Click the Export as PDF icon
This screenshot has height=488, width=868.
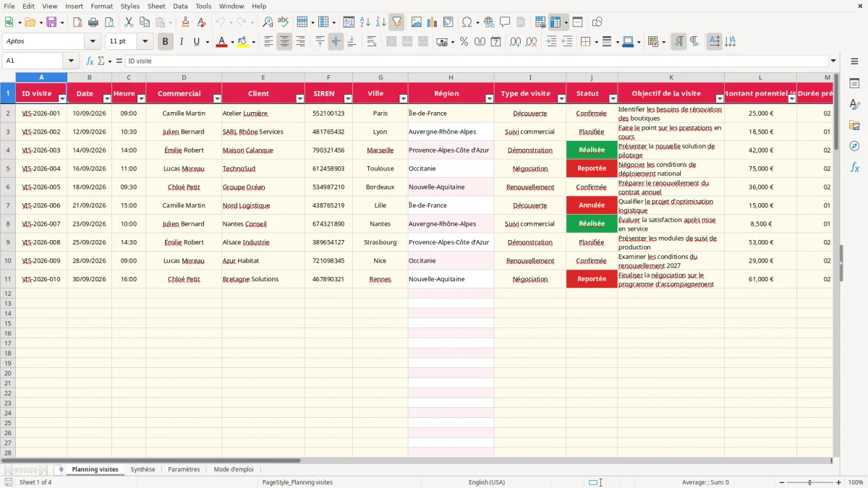77,22
